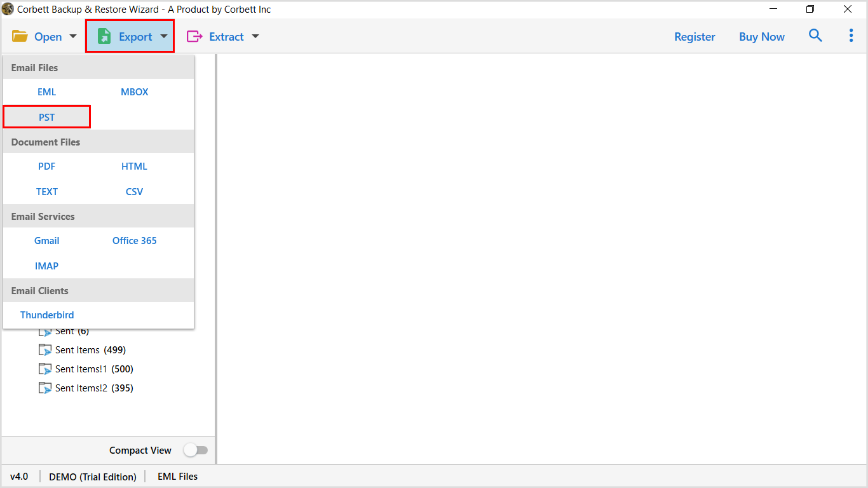
Task: Export to Office 365 service
Action: click(135, 240)
